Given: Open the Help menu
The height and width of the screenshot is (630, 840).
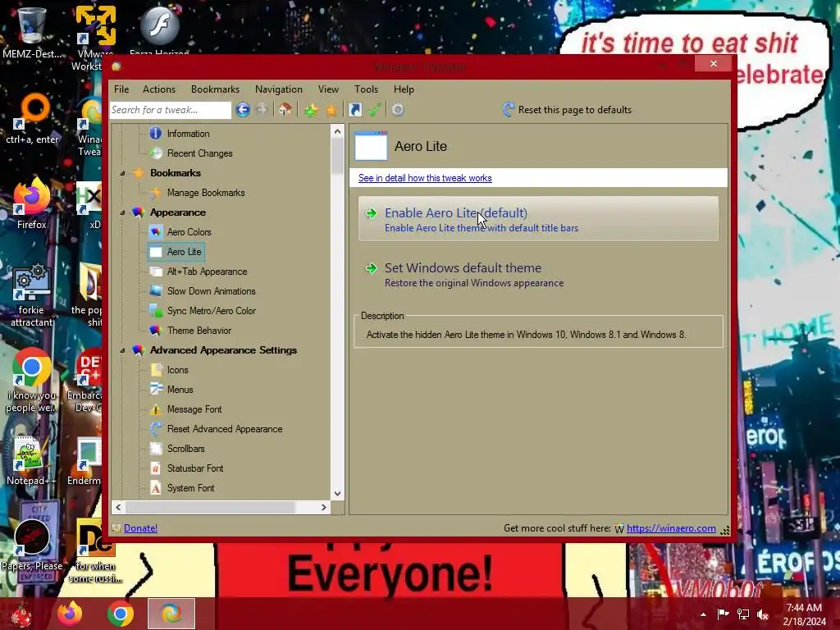Looking at the screenshot, I should (x=404, y=89).
